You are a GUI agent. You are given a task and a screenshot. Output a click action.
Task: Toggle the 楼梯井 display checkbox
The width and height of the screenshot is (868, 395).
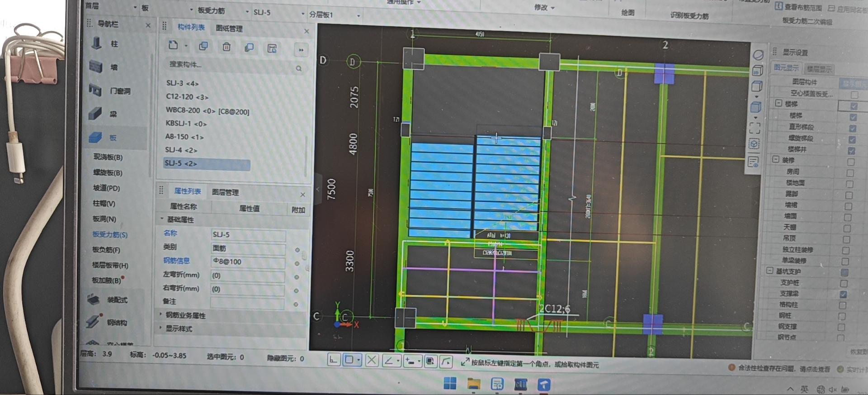(x=852, y=151)
